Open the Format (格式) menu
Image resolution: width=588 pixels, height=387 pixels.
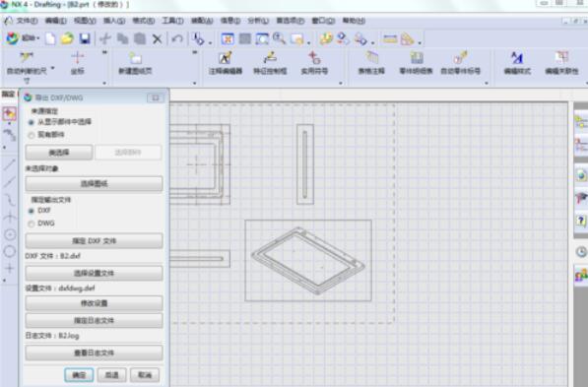point(144,21)
